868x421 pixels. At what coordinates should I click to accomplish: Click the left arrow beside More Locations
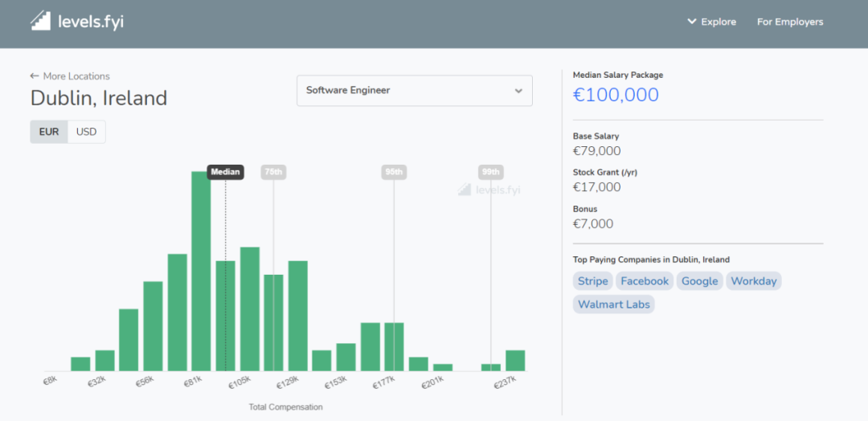tap(35, 76)
